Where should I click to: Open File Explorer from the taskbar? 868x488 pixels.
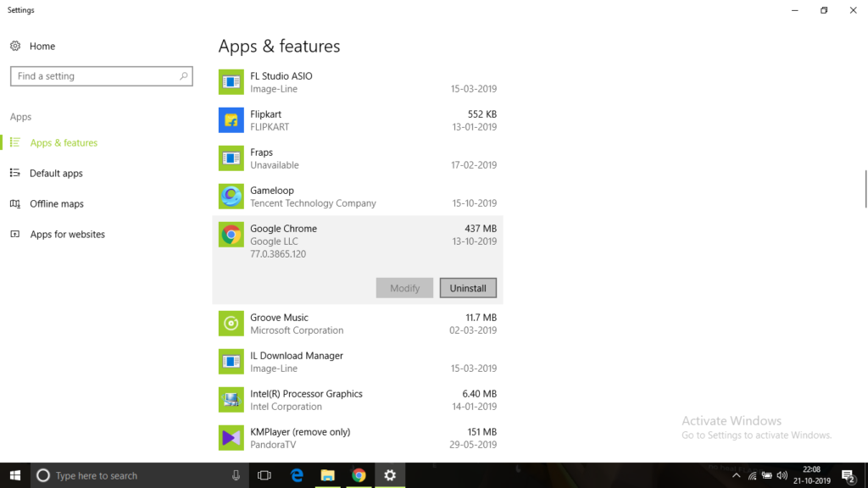click(328, 475)
